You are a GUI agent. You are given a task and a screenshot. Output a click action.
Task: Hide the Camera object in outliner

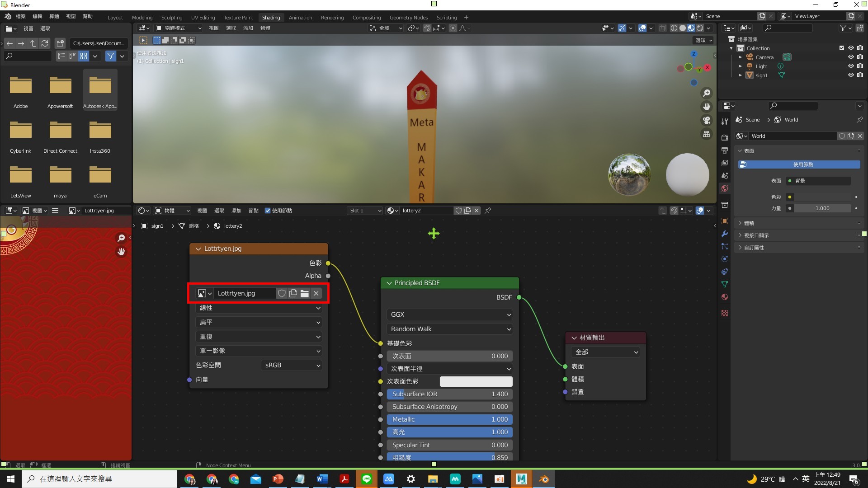[x=850, y=57]
